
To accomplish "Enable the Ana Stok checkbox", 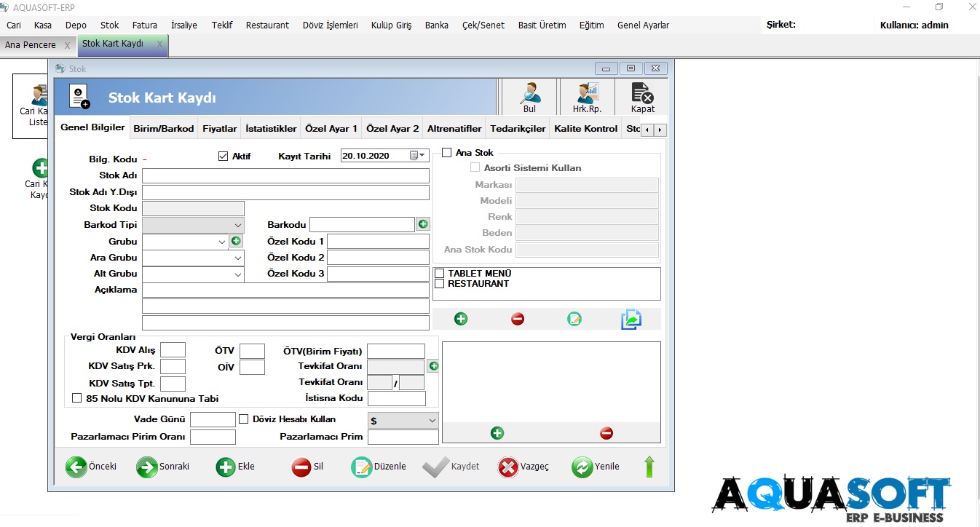I will point(447,153).
